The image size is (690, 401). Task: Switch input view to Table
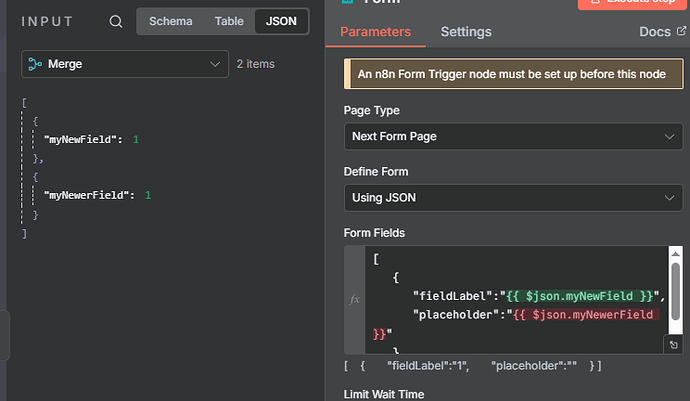pyautogui.click(x=228, y=21)
